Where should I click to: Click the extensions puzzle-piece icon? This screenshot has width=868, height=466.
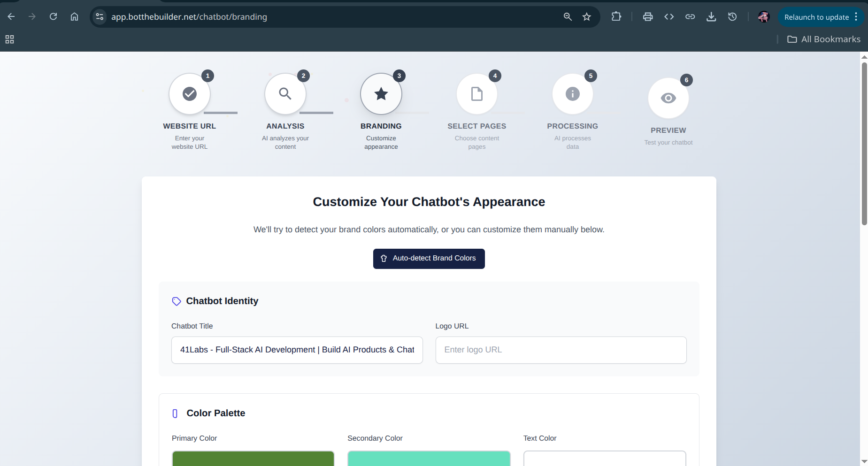(x=616, y=16)
